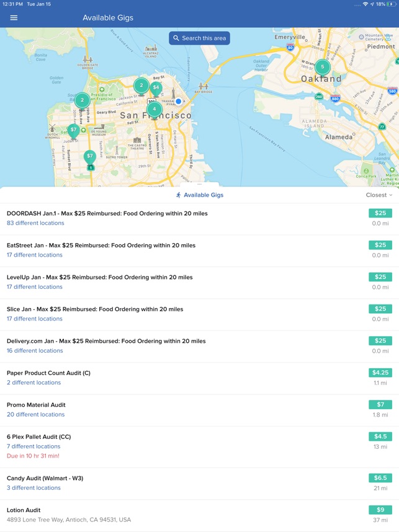Open the LevelUp Jan gig
Image resolution: width=399 pixels, height=532 pixels.
tap(199, 282)
